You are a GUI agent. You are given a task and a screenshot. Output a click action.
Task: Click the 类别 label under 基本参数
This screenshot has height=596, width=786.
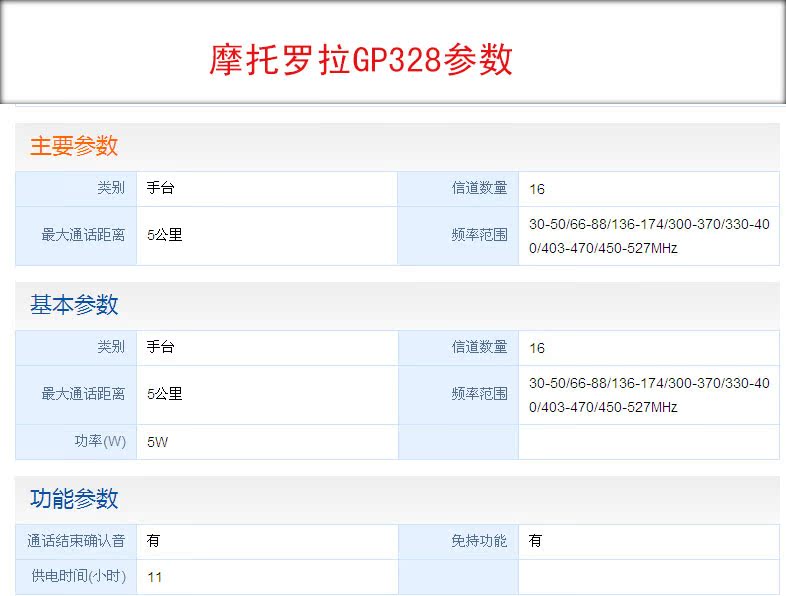pyautogui.click(x=111, y=347)
